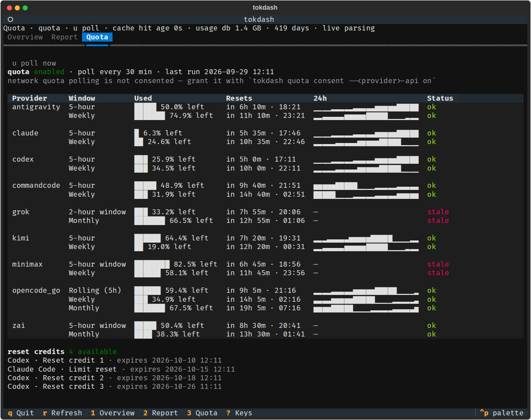Image resolution: width=531 pixels, height=420 pixels.
Task: Click the claude Weekly usage bar
Action: 139,142
